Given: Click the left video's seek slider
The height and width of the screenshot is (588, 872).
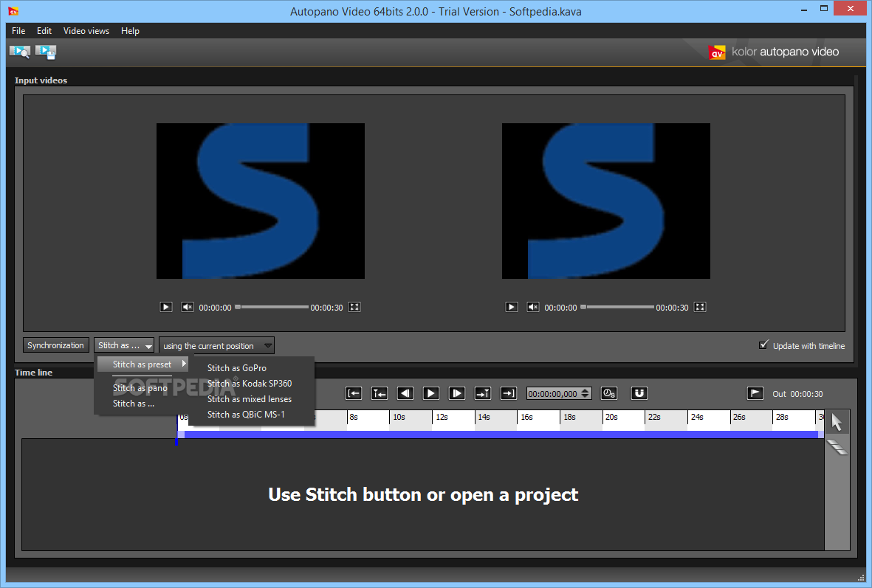Looking at the screenshot, I should [272, 307].
